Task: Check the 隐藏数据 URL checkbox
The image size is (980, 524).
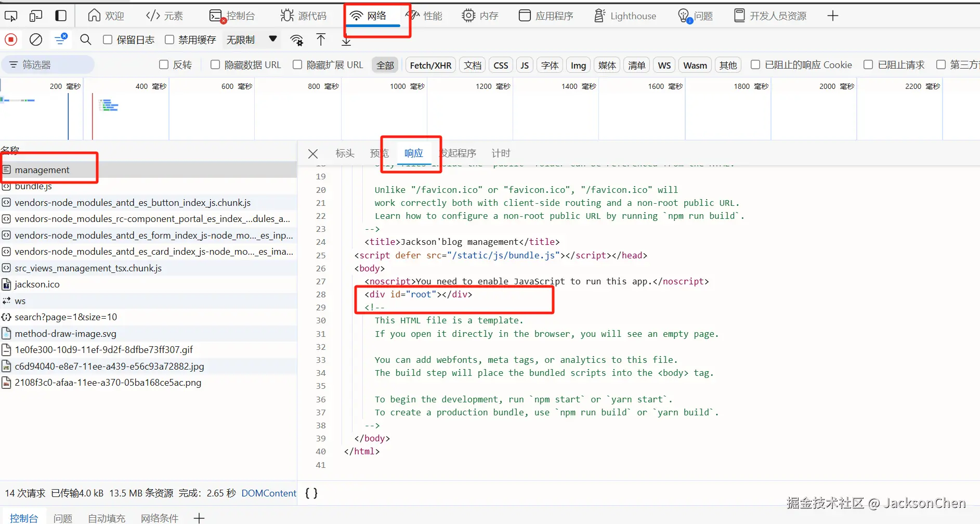Action: (215, 65)
